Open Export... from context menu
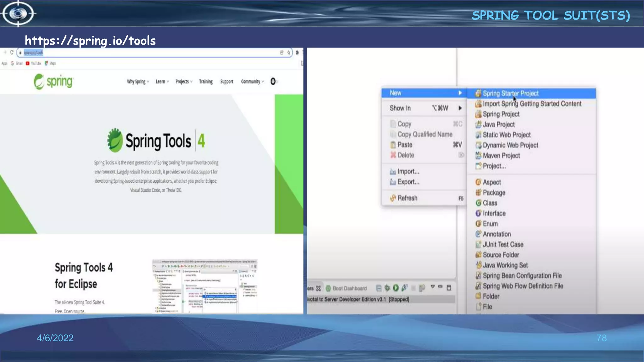This screenshot has height=362, width=644. point(424,182)
